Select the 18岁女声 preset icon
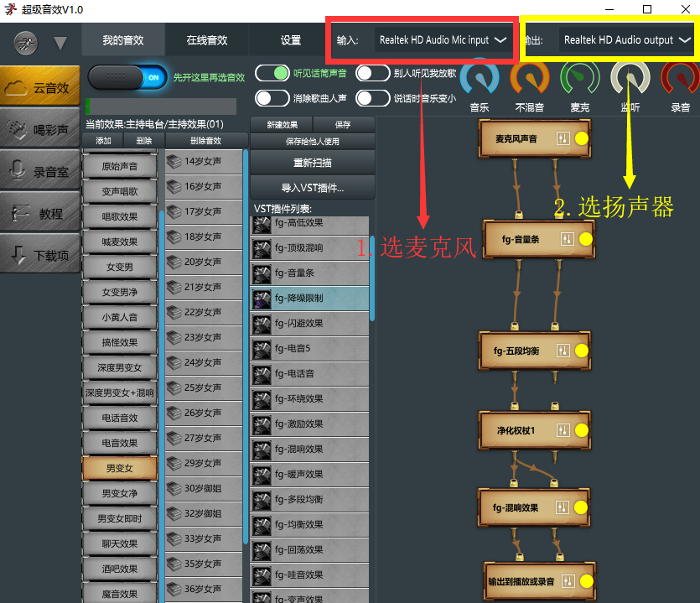The width and height of the screenshot is (700, 603). pyautogui.click(x=174, y=237)
